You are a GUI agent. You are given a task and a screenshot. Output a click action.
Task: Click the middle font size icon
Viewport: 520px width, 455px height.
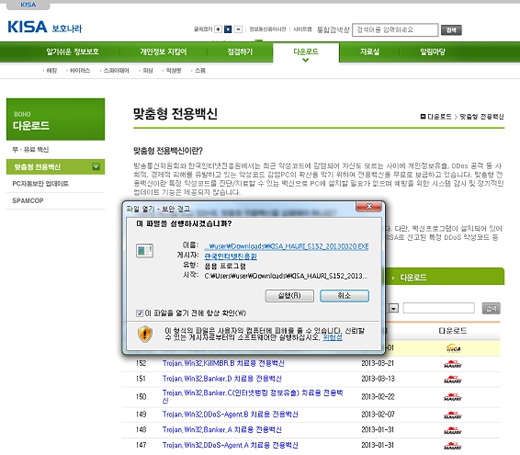click(228, 29)
